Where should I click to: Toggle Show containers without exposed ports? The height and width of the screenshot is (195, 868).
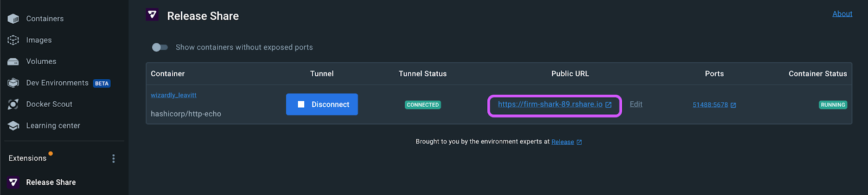click(159, 47)
